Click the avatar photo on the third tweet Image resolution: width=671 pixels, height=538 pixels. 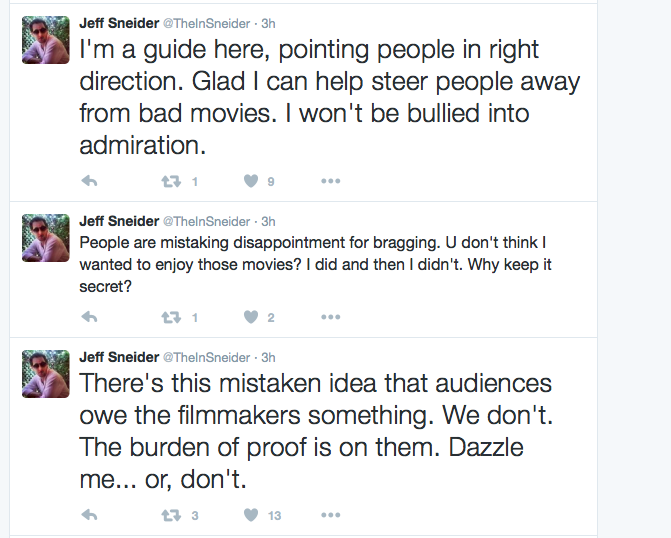pyautogui.click(x=46, y=374)
